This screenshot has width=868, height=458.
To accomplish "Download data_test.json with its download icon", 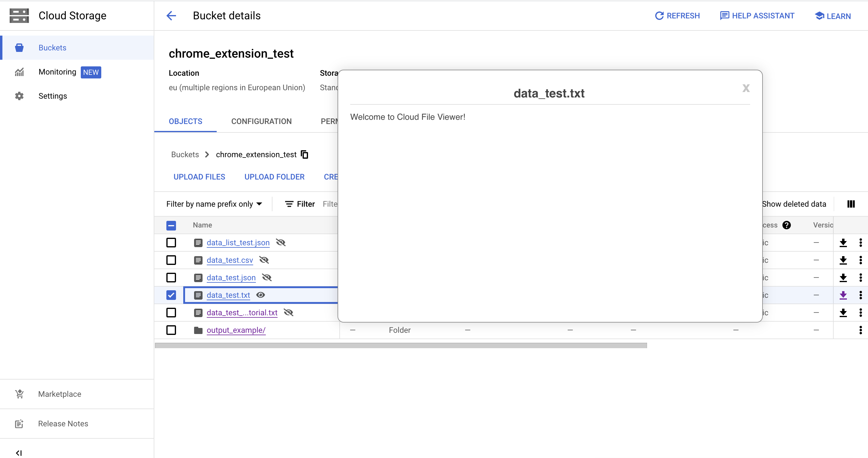I will (843, 278).
